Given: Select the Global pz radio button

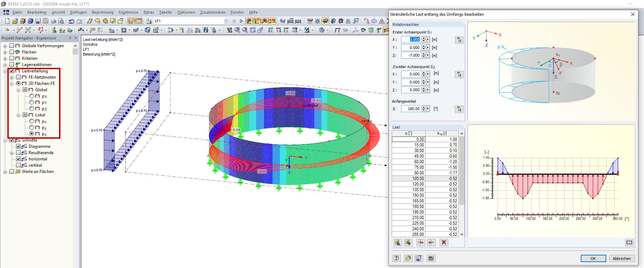Looking at the screenshot, I should point(32,109).
